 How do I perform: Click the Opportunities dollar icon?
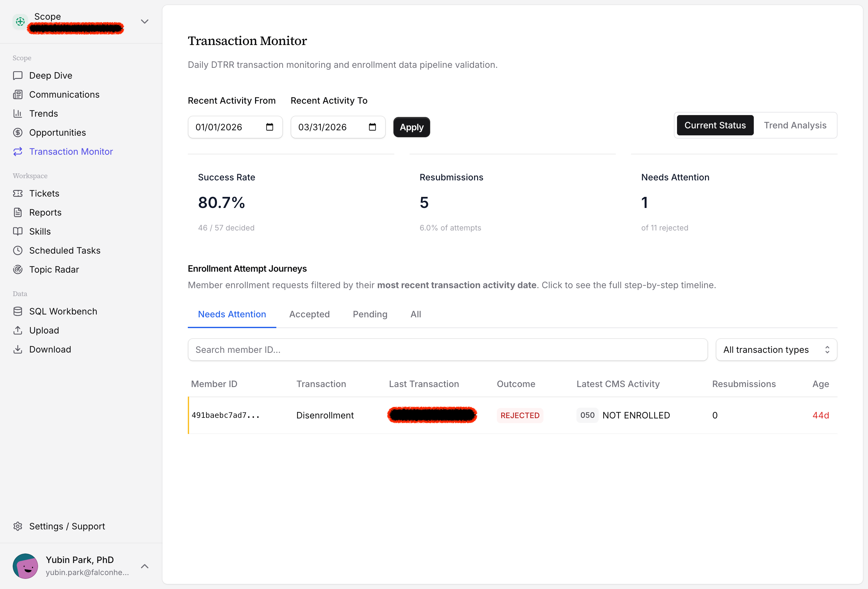pos(17,133)
